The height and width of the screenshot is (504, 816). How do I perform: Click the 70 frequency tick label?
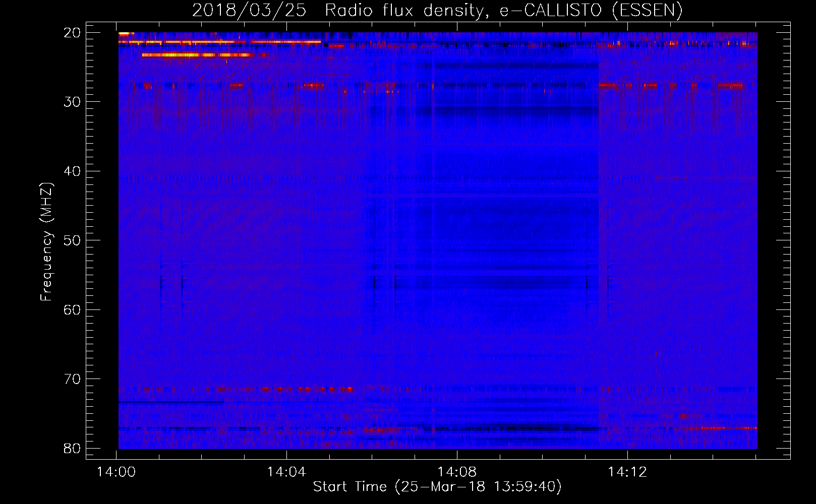[73, 379]
